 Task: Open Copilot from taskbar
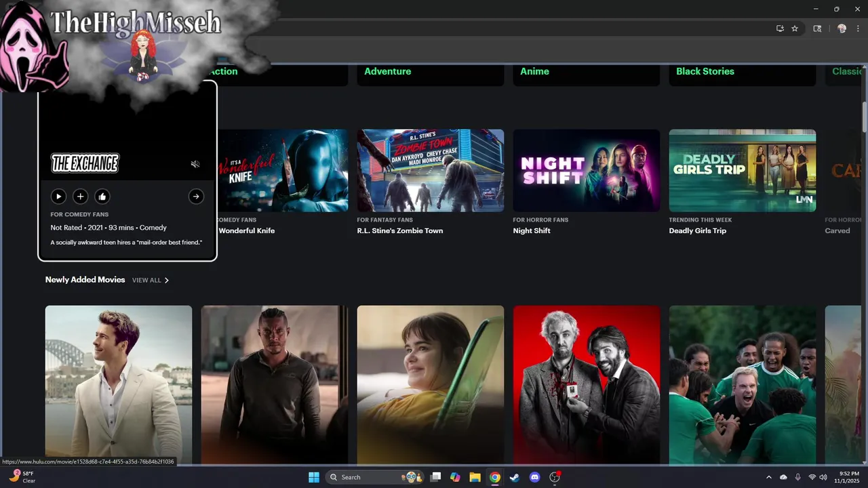coord(455,477)
